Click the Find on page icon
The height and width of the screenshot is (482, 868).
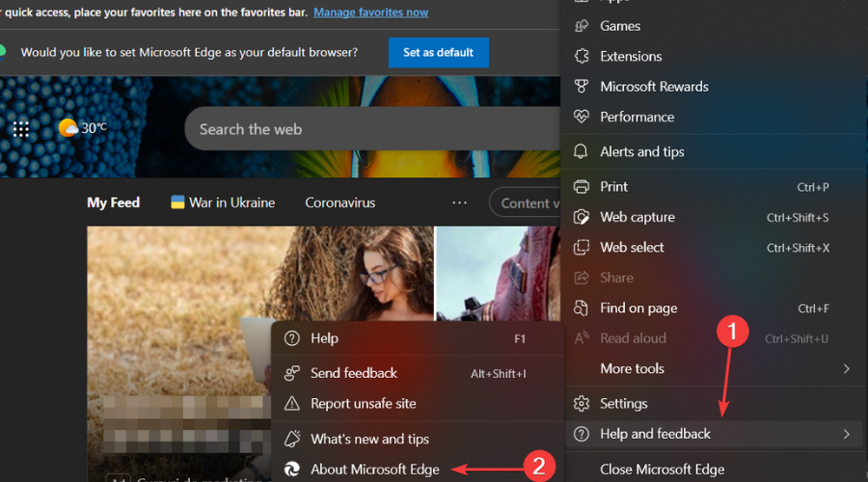[x=581, y=308]
